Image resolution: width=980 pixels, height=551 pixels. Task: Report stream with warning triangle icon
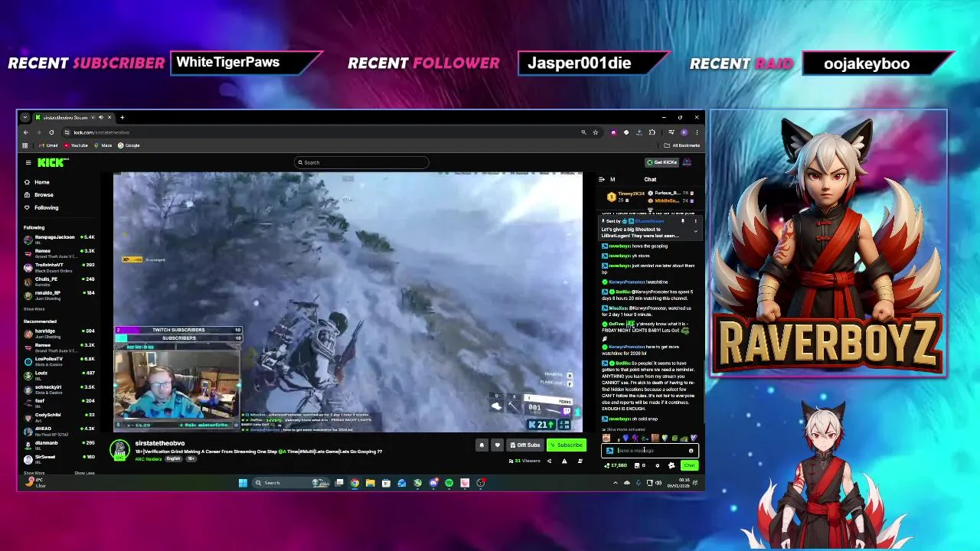pyautogui.click(x=564, y=461)
